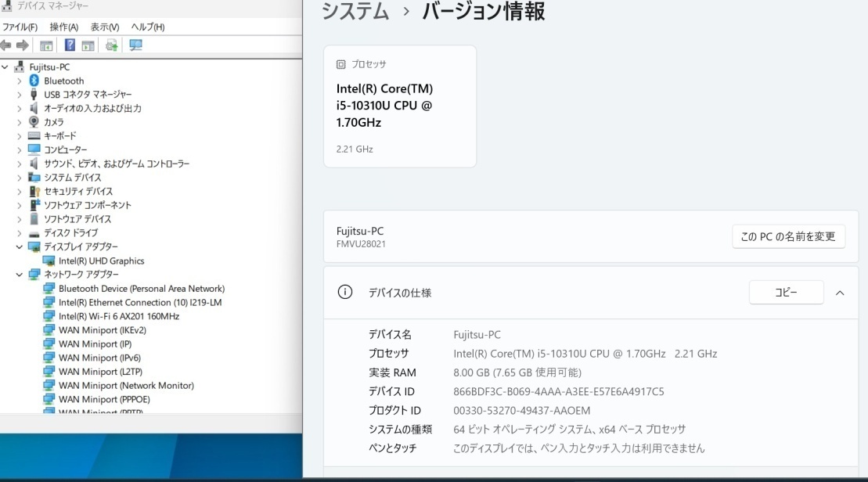Expand the キーボード category in tree
This screenshot has width=868, height=482.
20,136
